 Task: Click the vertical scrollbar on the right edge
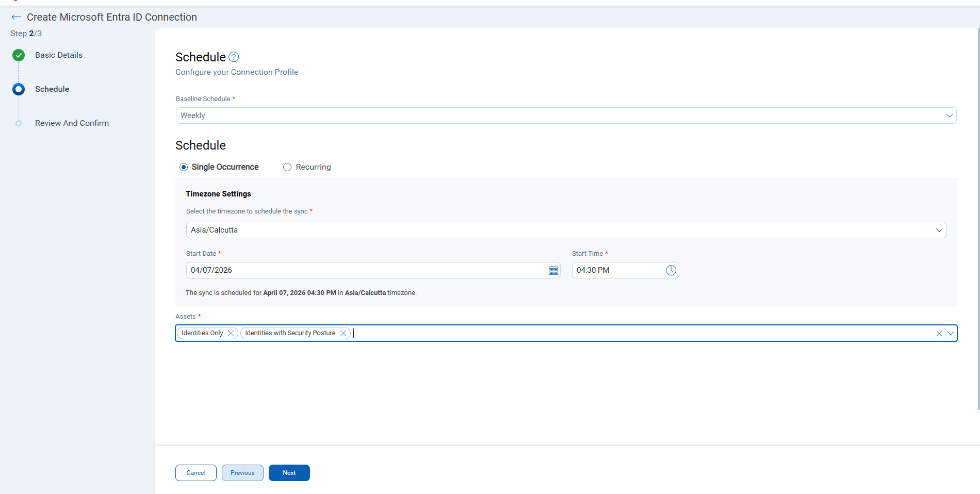(978, 219)
